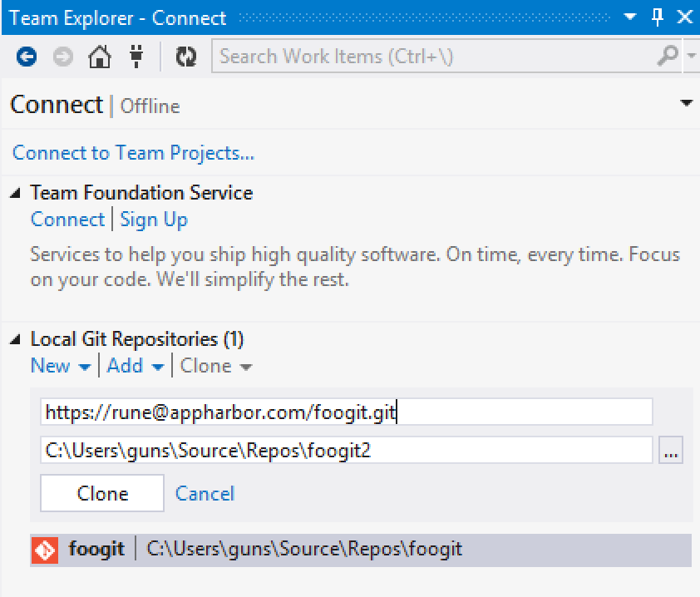Viewport: 700px width, 597px height.
Task: Go back with the blue Back arrow
Action: [27, 57]
